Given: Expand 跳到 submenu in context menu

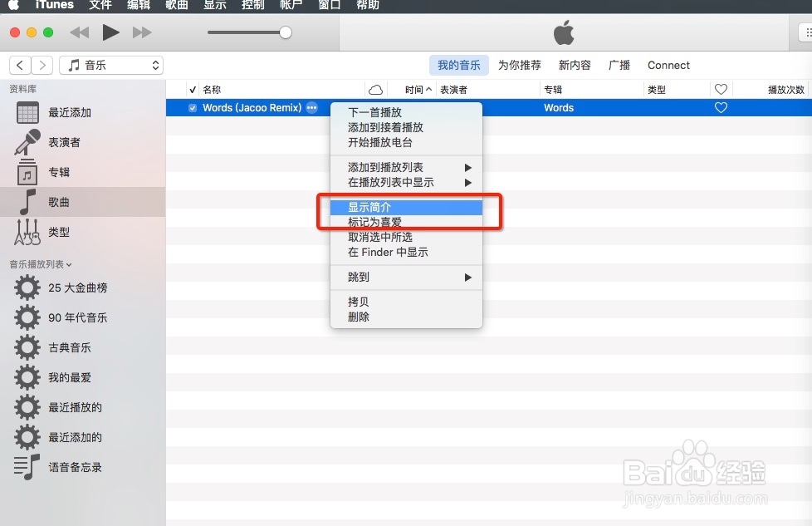Looking at the screenshot, I should (407, 278).
